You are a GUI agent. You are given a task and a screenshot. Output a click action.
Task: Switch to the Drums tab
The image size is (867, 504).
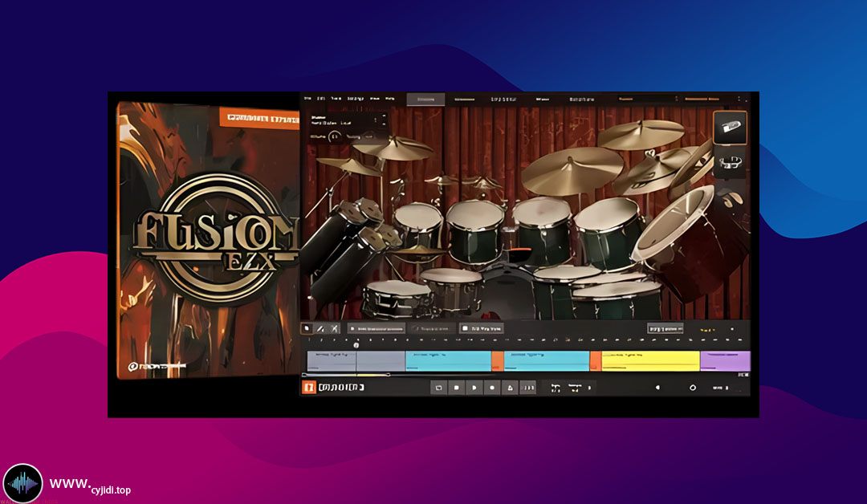click(425, 100)
